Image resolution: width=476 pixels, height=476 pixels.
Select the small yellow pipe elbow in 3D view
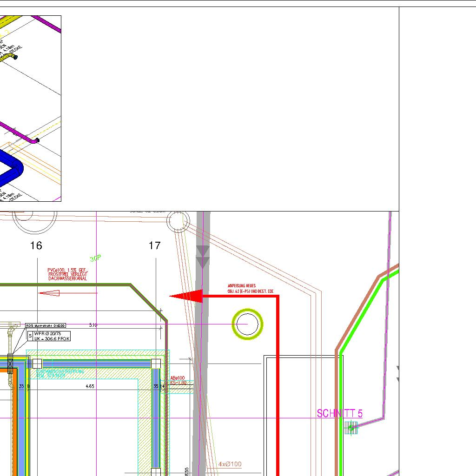coord(12,57)
